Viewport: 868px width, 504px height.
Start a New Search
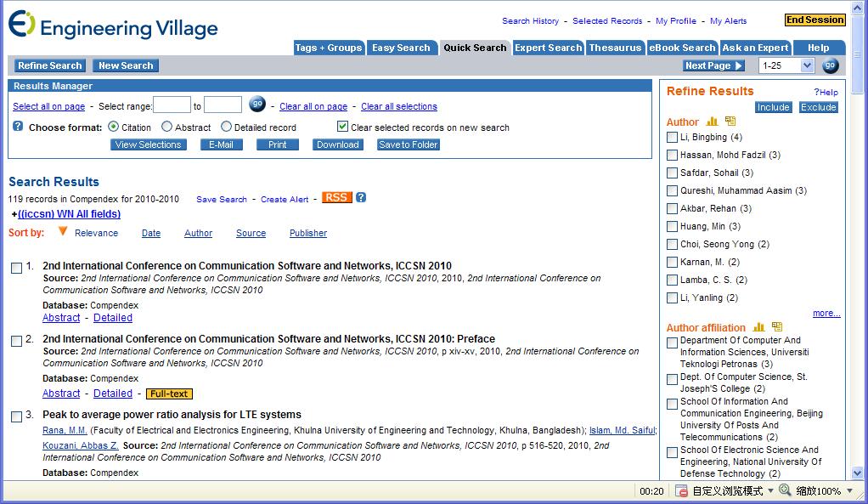coord(126,65)
